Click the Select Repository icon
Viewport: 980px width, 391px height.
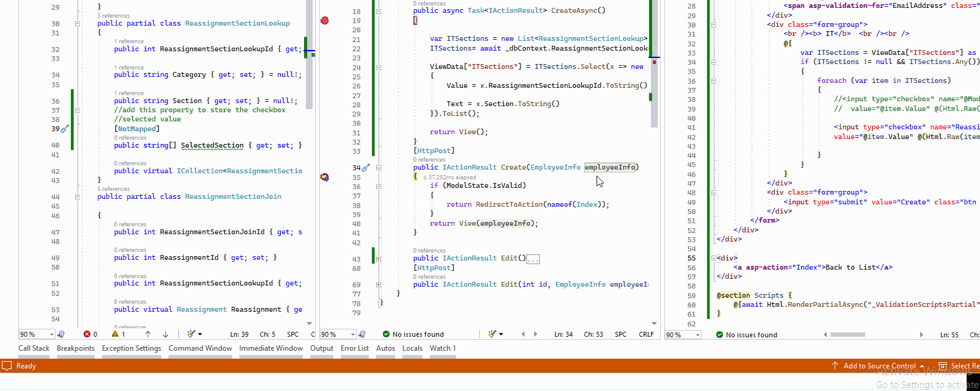tap(943, 366)
